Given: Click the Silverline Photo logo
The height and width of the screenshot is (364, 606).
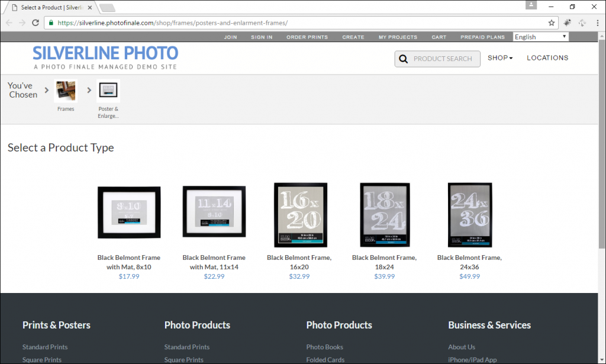Looking at the screenshot, I should pos(105,57).
